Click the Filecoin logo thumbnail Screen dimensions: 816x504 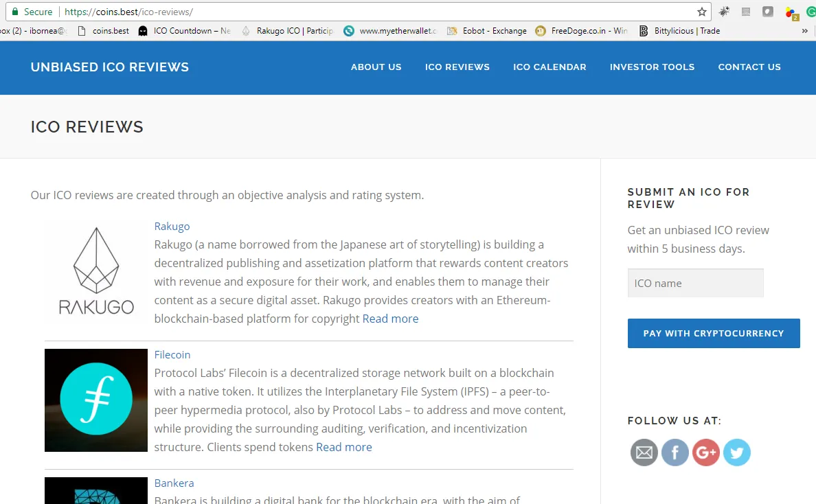[96, 400]
